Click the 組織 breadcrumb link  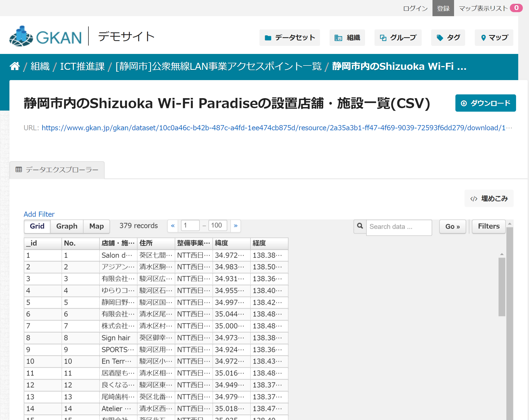coord(40,66)
